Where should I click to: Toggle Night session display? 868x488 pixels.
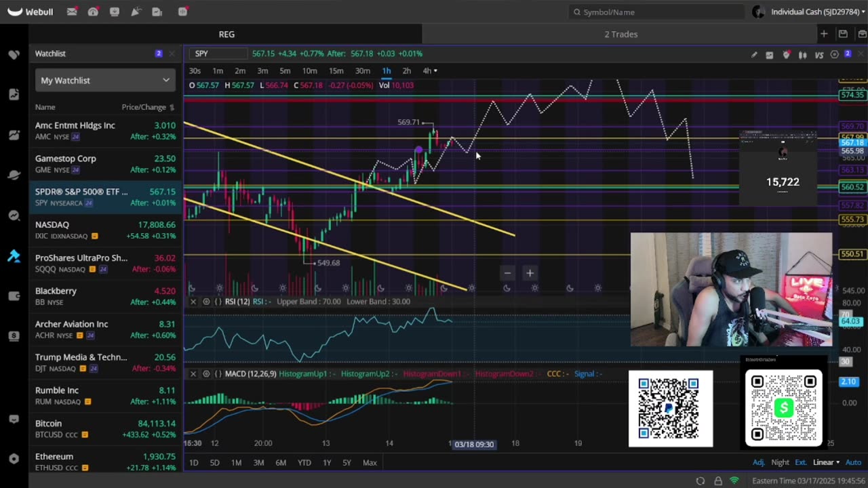780,462
